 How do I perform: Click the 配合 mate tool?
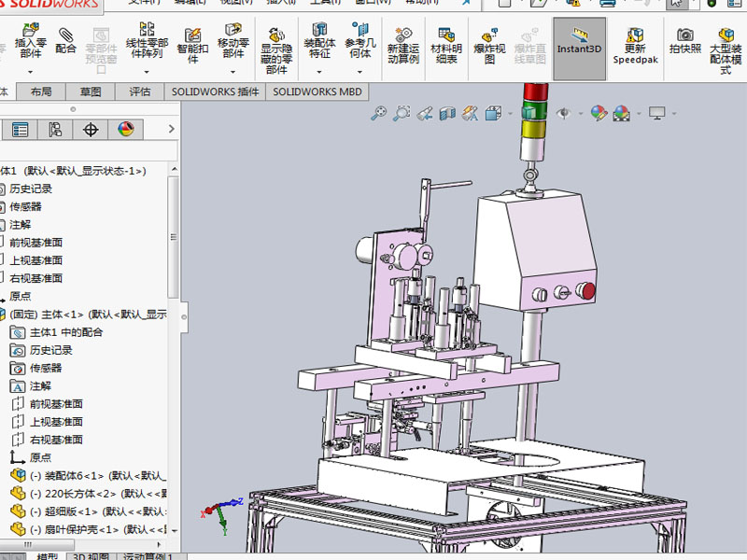pyautogui.click(x=66, y=41)
